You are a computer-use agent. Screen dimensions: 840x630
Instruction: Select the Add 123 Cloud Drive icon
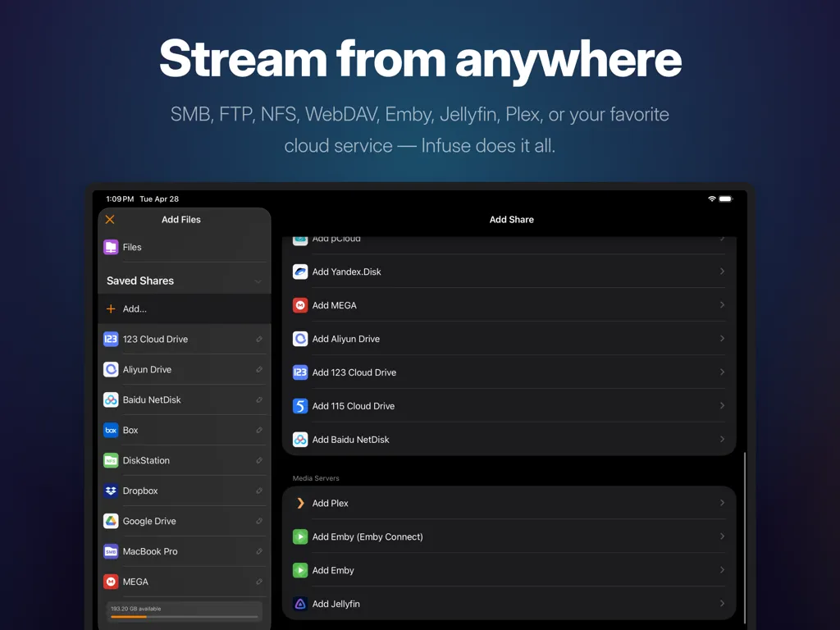300,372
